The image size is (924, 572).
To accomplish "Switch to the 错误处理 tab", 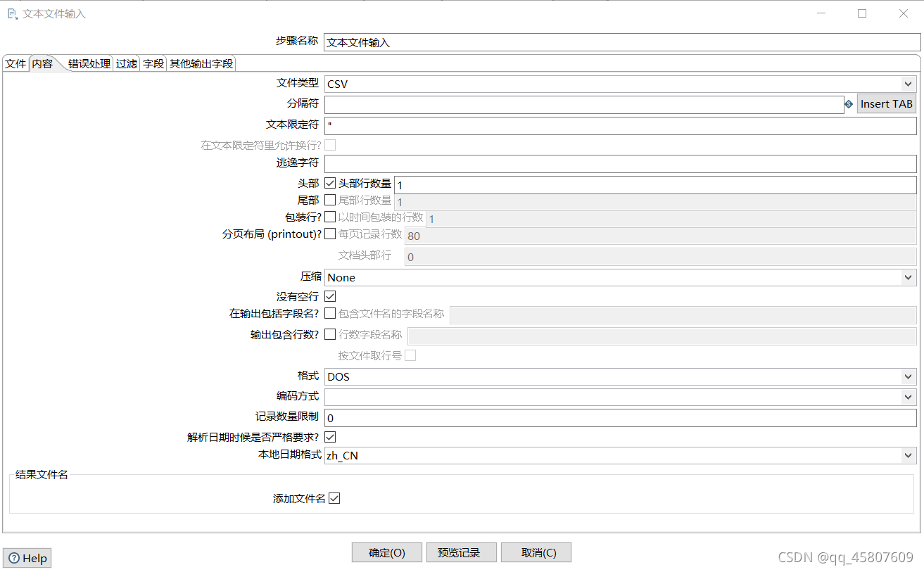I will coord(89,63).
